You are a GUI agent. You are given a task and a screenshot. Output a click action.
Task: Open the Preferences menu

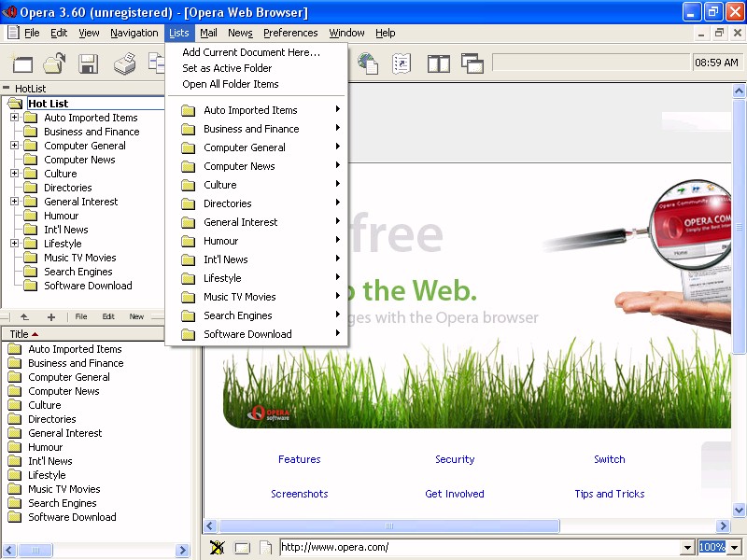coord(290,33)
